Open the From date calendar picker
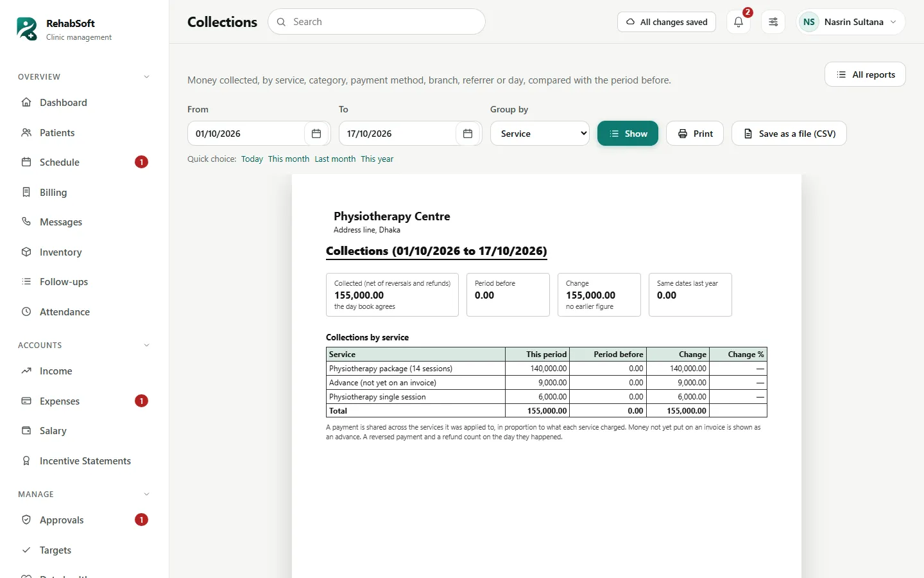Image resolution: width=924 pixels, height=578 pixels. (316, 134)
